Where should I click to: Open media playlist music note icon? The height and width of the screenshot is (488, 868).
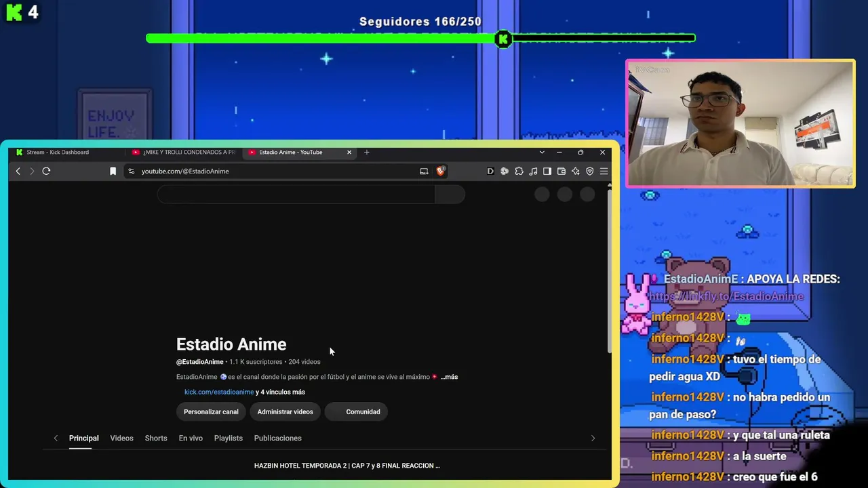pyautogui.click(x=533, y=171)
